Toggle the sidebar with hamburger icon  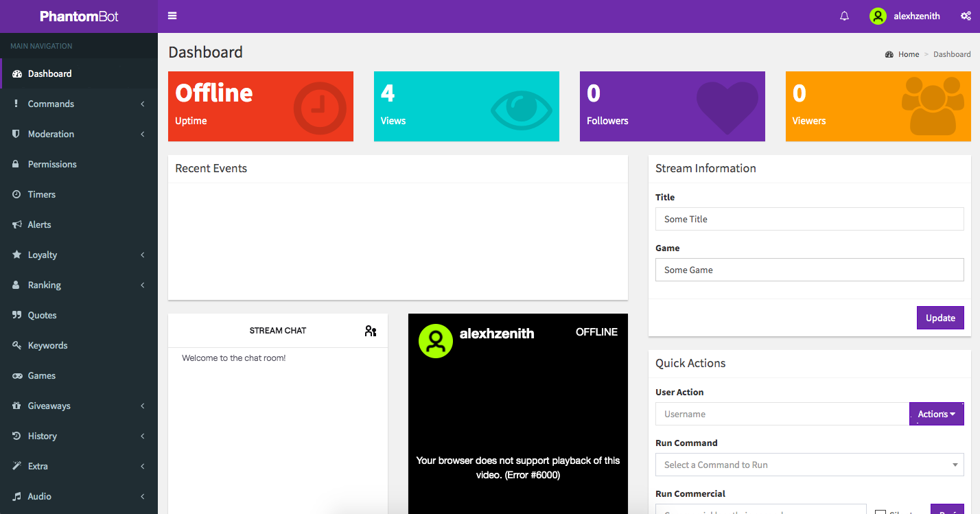[x=172, y=16]
